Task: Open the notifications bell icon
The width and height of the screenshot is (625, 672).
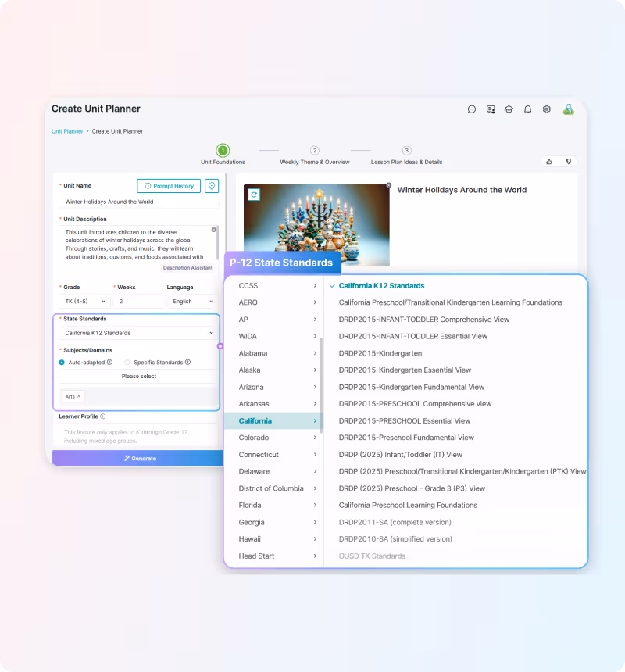Action: [528, 109]
